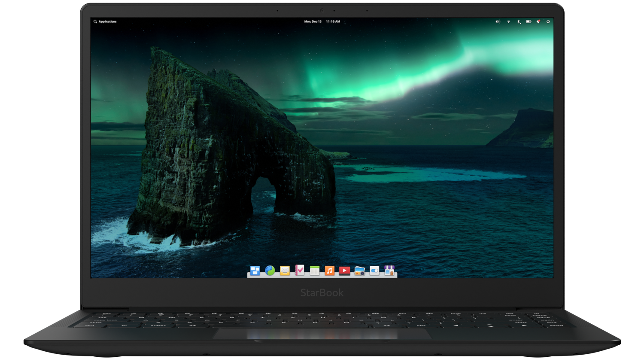Viewport: 644px width, 362px height.
Task: Open the notifications bell indicator
Action: coord(538,21)
